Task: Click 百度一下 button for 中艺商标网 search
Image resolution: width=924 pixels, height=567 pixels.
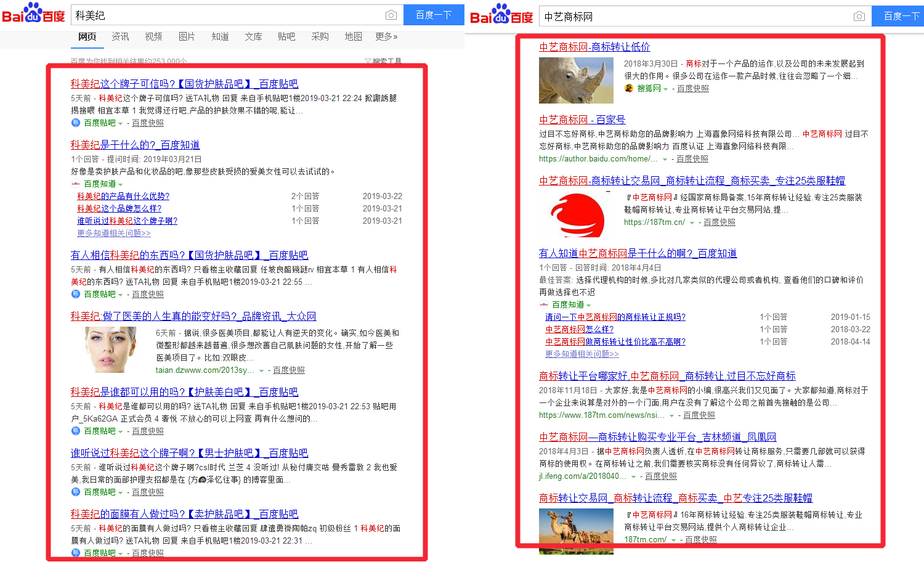Action: (898, 16)
